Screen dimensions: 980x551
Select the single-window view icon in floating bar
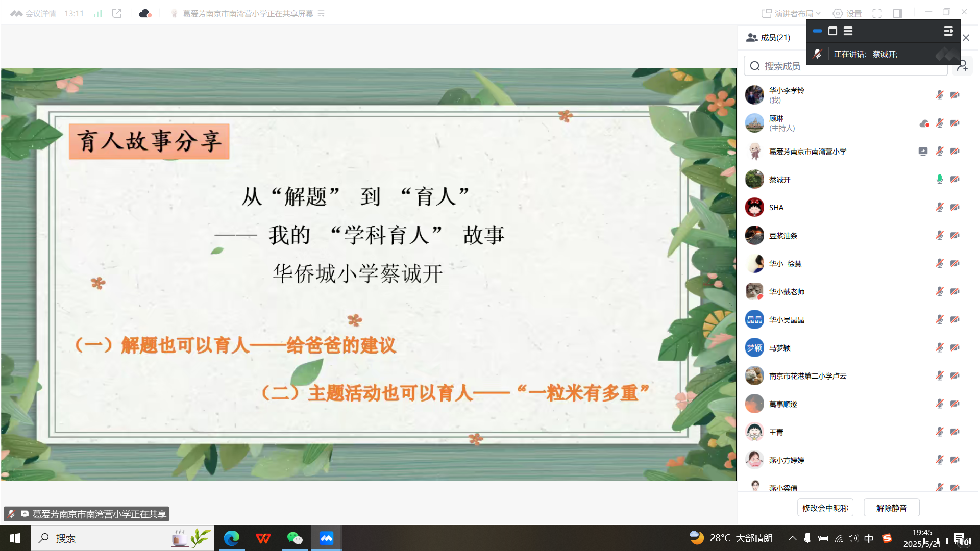pos(832,31)
